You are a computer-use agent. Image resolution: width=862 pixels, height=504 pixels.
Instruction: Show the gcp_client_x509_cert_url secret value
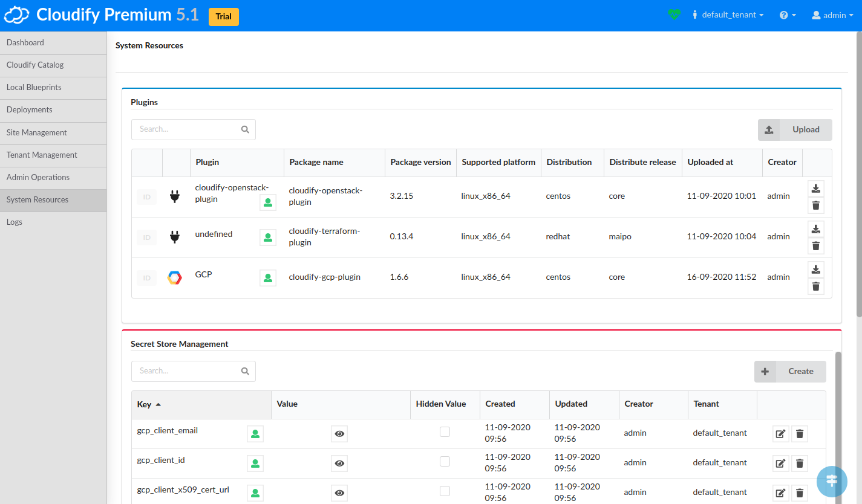pyautogui.click(x=339, y=493)
